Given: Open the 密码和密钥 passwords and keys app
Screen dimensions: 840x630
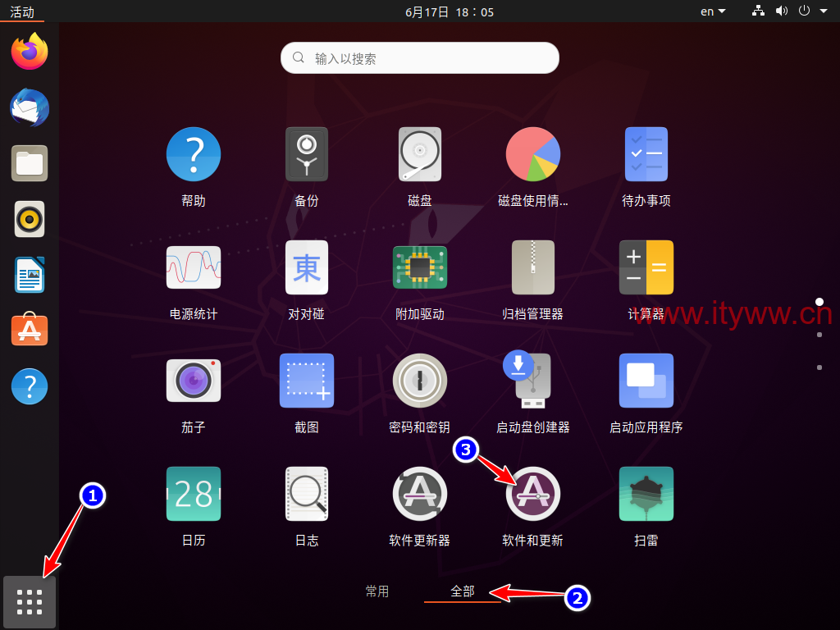Looking at the screenshot, I should [x=420, y=381].
